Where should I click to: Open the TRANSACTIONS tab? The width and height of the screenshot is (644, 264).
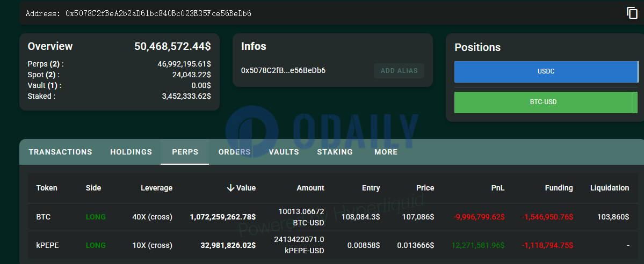click(60, 152)
